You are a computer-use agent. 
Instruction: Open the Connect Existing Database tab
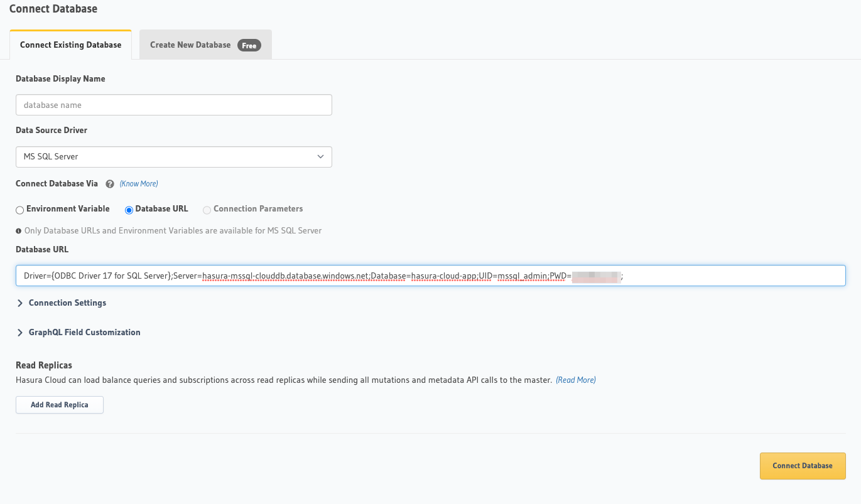pyautogui.click(x=70, y=45)
